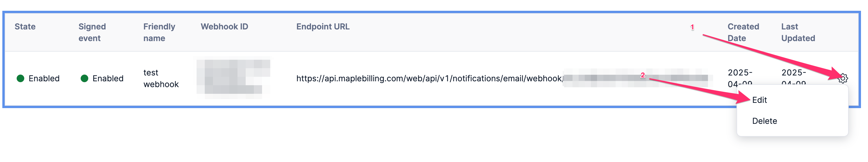Click the State column header
This screenshot has height=162, width=868.
[25, 27]
